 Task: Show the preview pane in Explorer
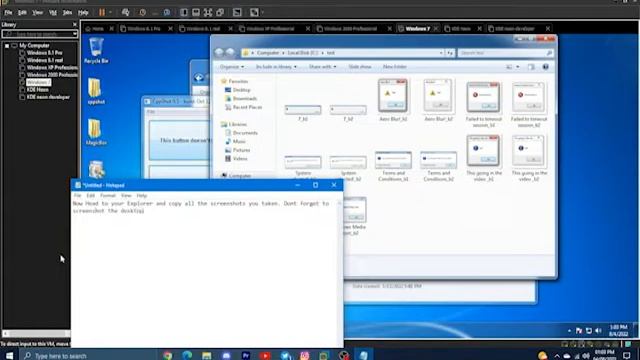(531, 67)
